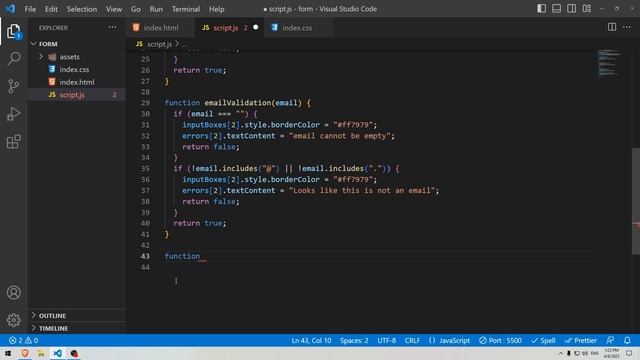Open Brave browser in taskbar
Image resolution: width=640 pixels, height=360 pixels.
[25, 353]
